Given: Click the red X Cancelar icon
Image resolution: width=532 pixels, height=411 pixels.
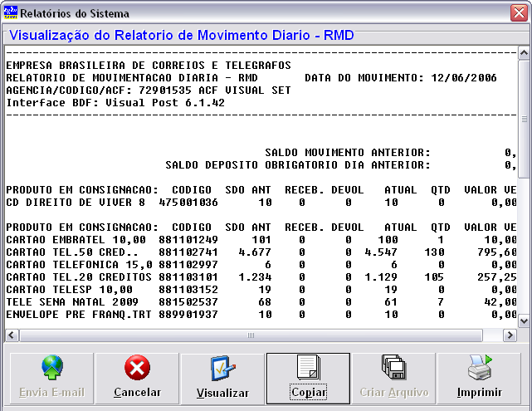Looking at the screenshot, I should coord(137,368).
